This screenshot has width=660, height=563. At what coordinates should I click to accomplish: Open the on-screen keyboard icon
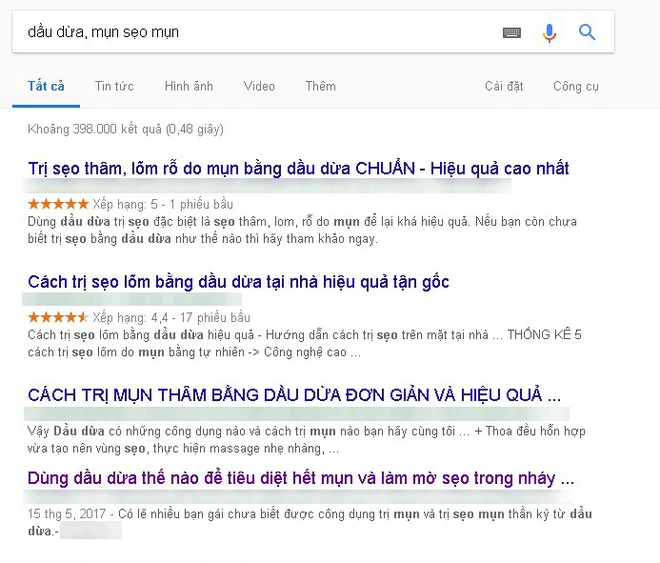(x=511, y=33)
